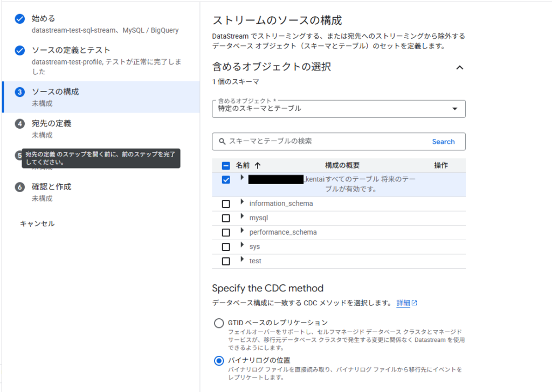Check the information_schema checkbox
This screenshot has height=392, width=552.
[226, 204]
